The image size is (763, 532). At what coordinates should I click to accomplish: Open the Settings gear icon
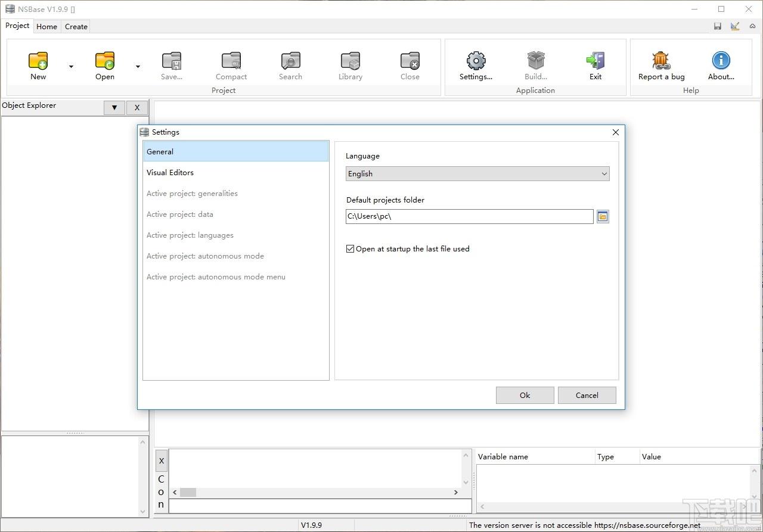[x=476, y=60]
